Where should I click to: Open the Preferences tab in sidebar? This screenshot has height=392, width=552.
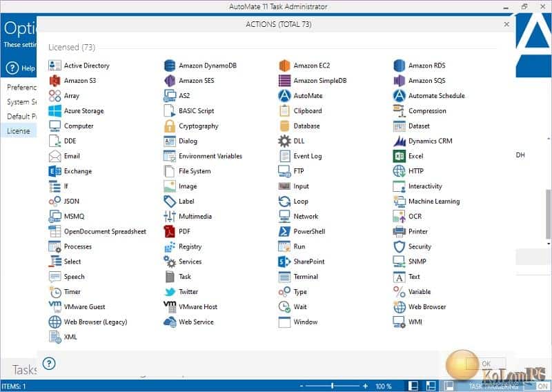21,88
